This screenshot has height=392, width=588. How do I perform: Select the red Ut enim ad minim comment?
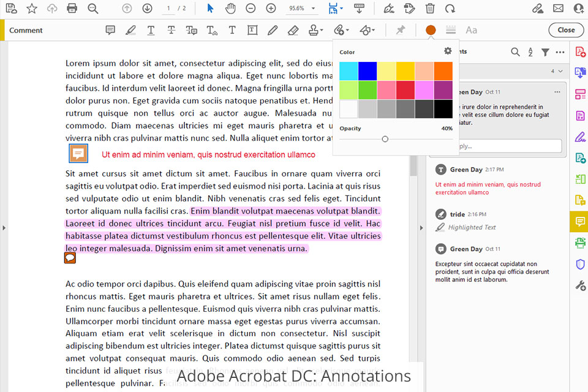pos(499,181)
